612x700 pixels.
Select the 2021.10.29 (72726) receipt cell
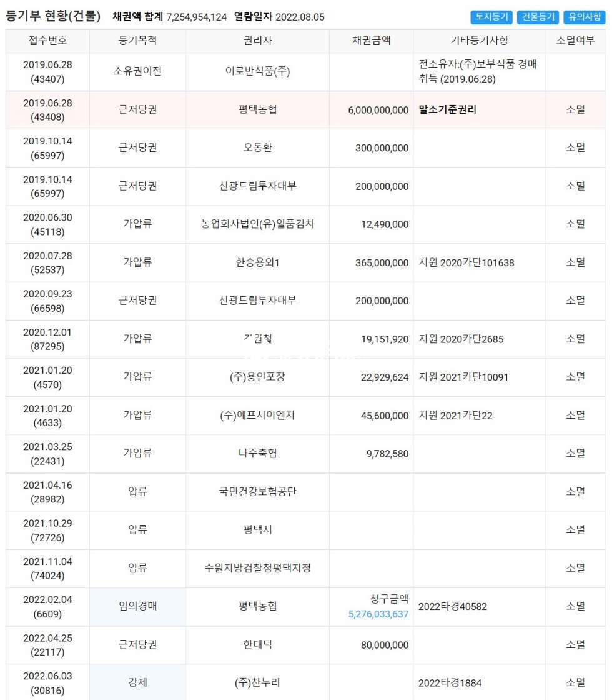(x=47, y=530)
